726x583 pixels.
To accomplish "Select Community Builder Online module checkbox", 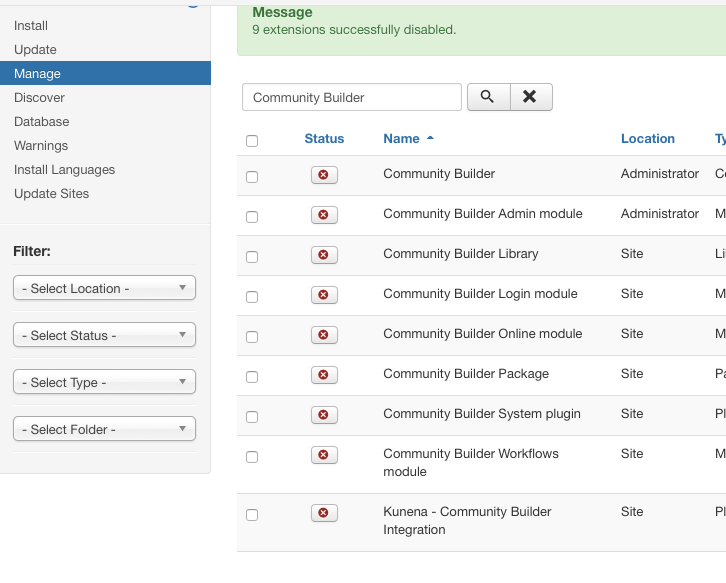I will (252, 337).
